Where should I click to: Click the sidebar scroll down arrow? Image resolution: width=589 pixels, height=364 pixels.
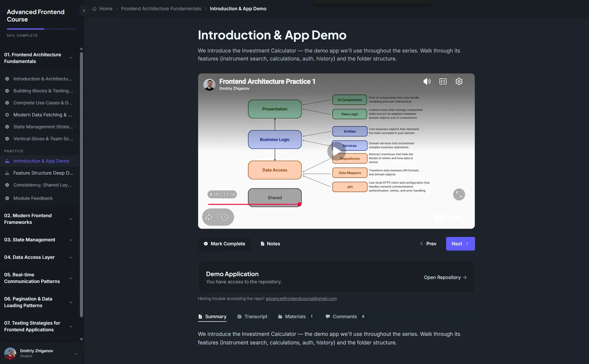[x=81, y=339]
